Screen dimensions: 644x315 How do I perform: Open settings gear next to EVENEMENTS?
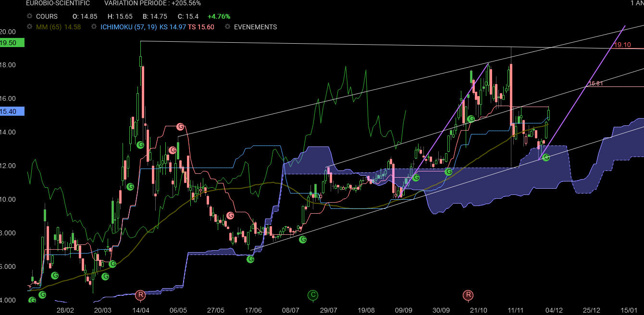[227, 27]
